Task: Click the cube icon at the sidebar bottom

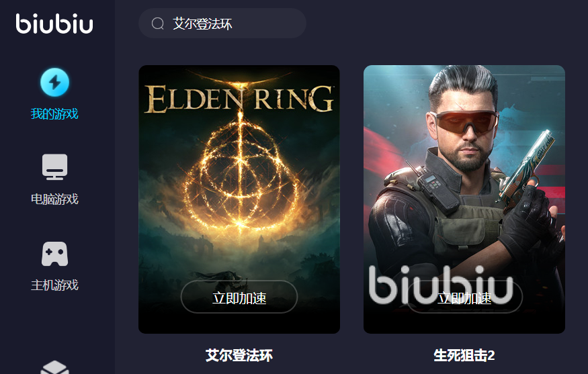Action: 54,368
